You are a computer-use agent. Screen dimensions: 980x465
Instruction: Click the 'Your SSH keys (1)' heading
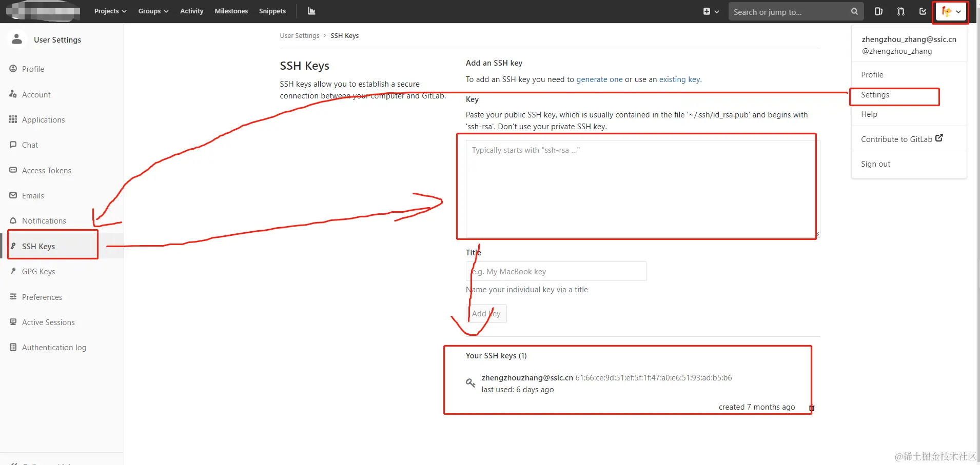click(496, 356)
